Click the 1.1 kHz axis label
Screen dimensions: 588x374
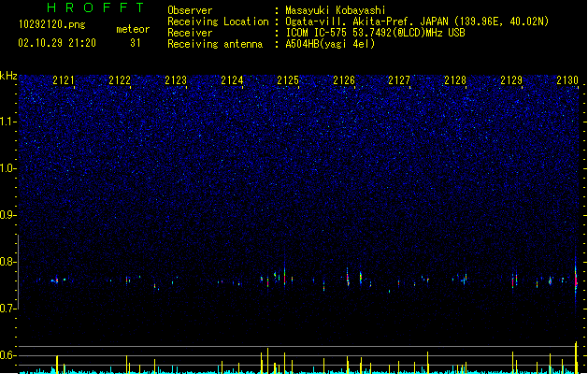click(x=8, y=122)
